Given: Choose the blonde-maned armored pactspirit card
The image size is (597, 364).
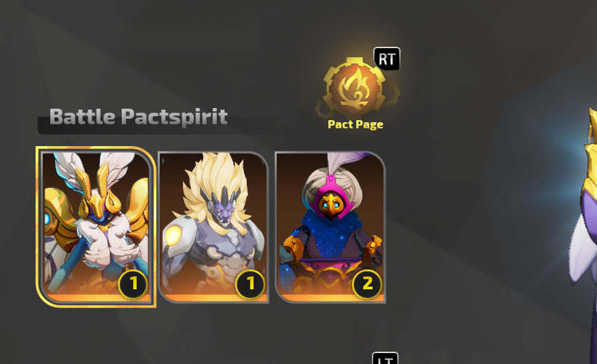Looking at the screenshot, I should (214, 227).
